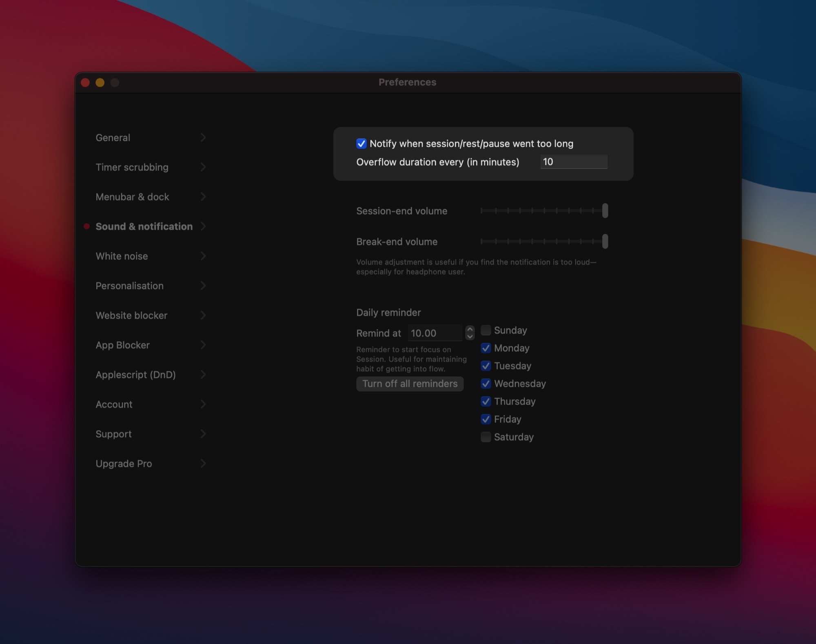The height and width of the screenshot is (644, 816).
Task: Decrease Remind at time with down stepper
Action: coord(470,337)
